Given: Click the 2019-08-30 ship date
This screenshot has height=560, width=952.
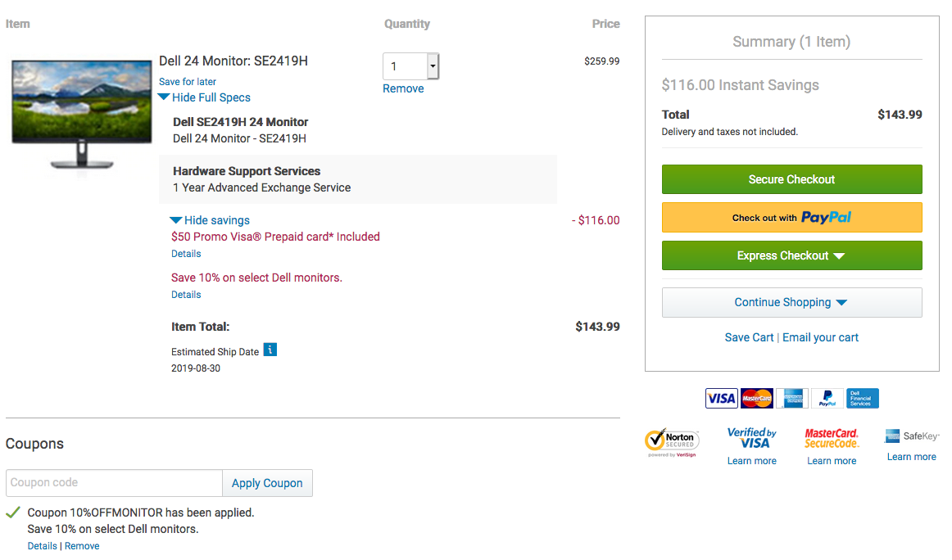Looking at the screenshot, I should tap(196, 368).
